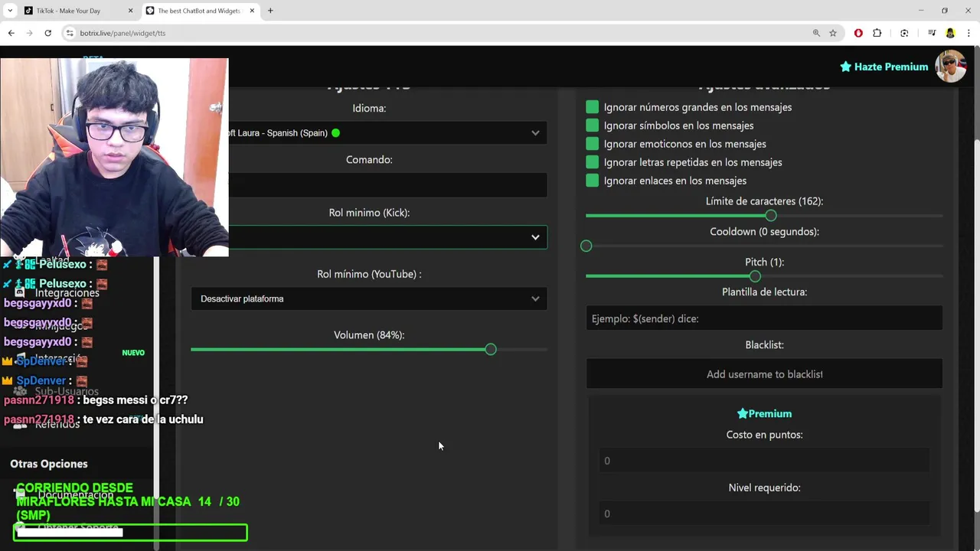Screen dimensions: 980x551
Task: Open the red Opera-style extension icon
Action: coord(858,33)
